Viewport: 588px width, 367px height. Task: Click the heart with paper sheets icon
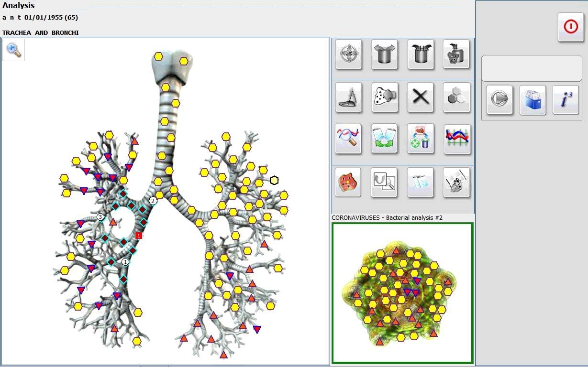(x=456, y=183)
